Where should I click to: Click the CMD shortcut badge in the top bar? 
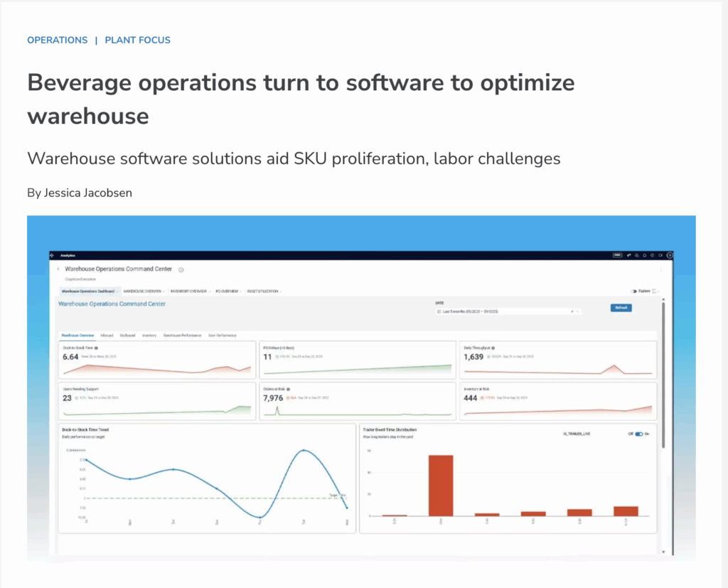pos(618,255)
